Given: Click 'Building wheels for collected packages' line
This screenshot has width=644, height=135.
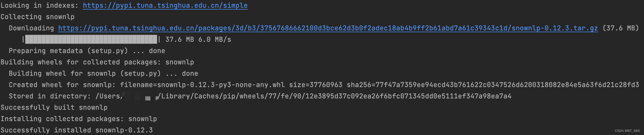Looking at the screenshot, I should click(x=97, y=62).
